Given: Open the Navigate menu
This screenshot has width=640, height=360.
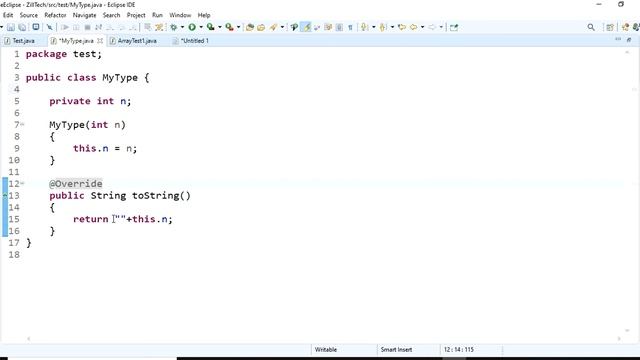Looking at the screenshot, I should (84, 15).
